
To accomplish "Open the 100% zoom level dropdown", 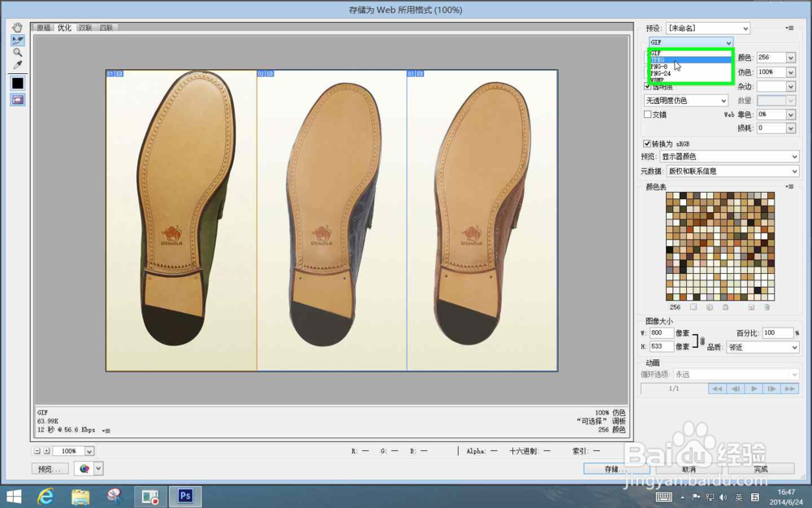I will (x=89, y=451).
